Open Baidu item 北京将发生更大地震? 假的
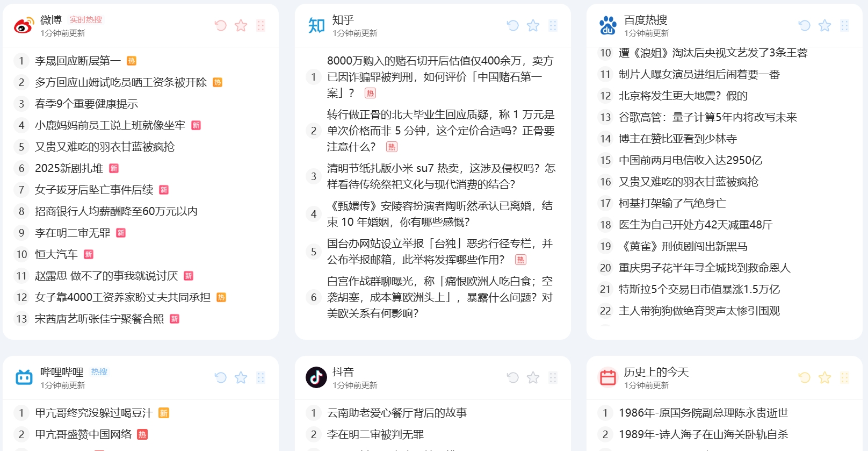The height and width of the screenshot is (451, 868). coord(683,96)
